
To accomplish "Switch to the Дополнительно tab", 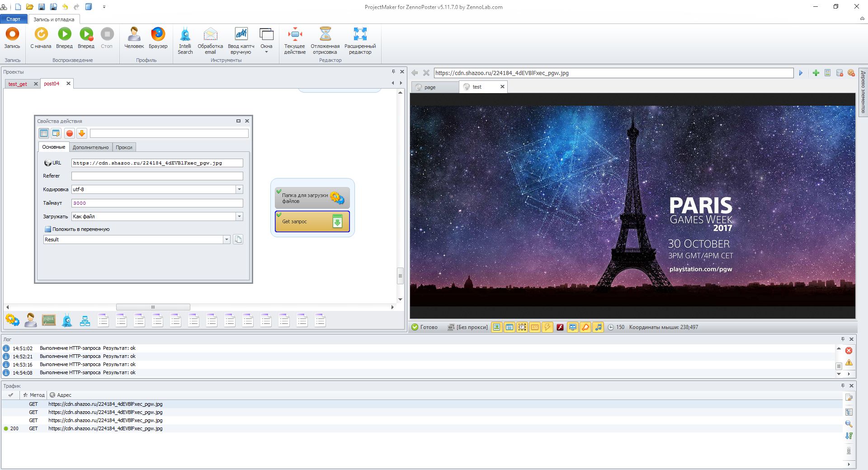I will [x=90, y=147].
